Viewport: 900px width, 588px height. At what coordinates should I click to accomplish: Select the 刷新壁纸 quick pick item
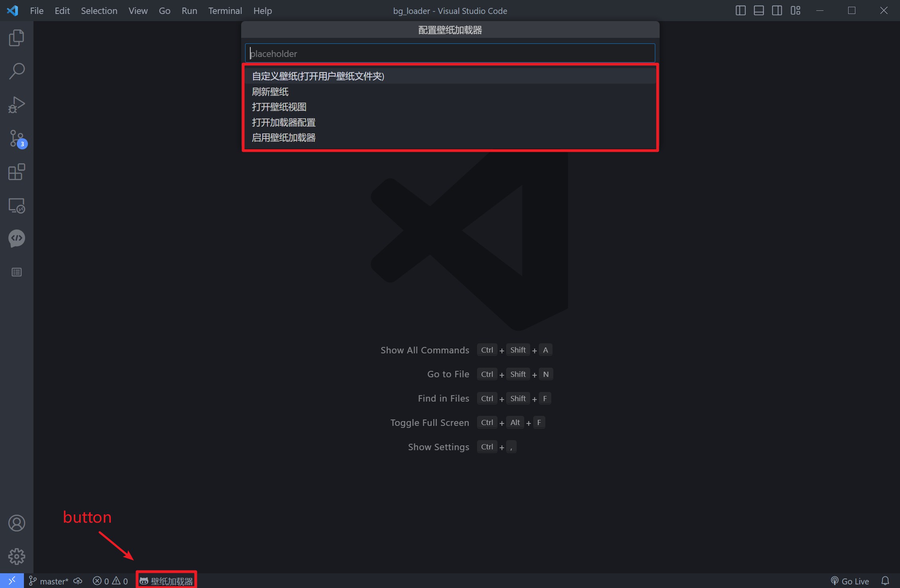pos(270,92)
